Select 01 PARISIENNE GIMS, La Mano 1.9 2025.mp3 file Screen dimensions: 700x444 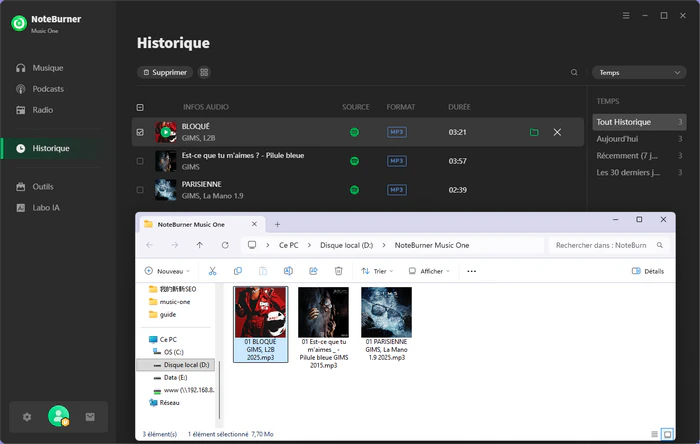(387, 324)
